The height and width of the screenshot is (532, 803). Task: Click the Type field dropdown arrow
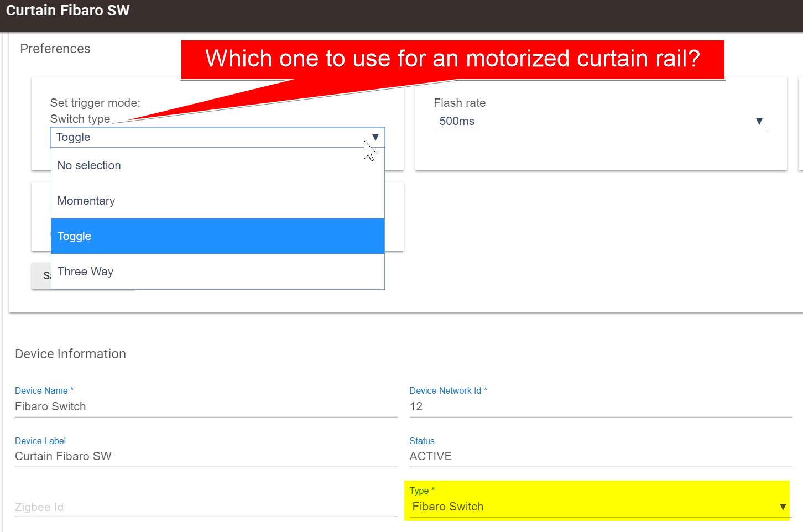(783, 507)
